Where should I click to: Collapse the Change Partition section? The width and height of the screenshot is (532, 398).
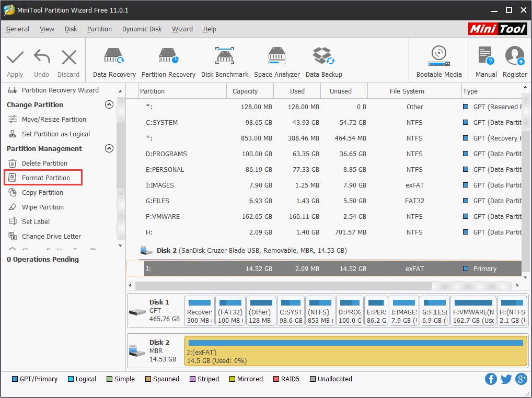pyautogui.click(x=109, y=104)
